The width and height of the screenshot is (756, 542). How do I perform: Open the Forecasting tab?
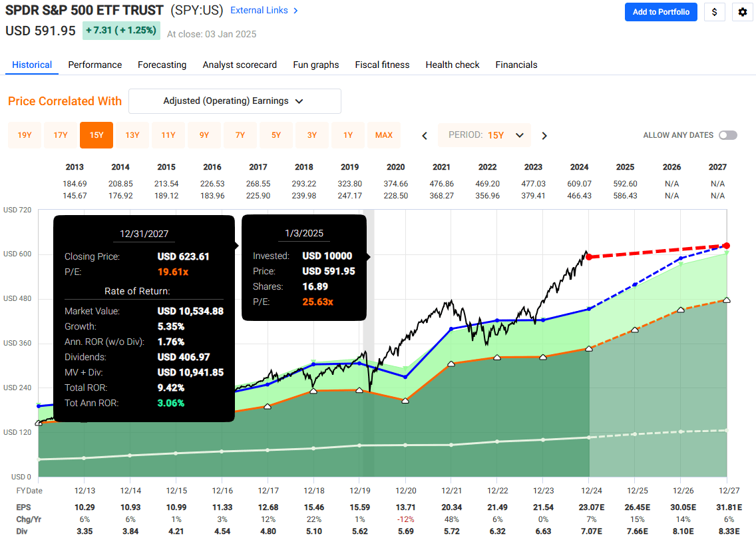[162, 65]
